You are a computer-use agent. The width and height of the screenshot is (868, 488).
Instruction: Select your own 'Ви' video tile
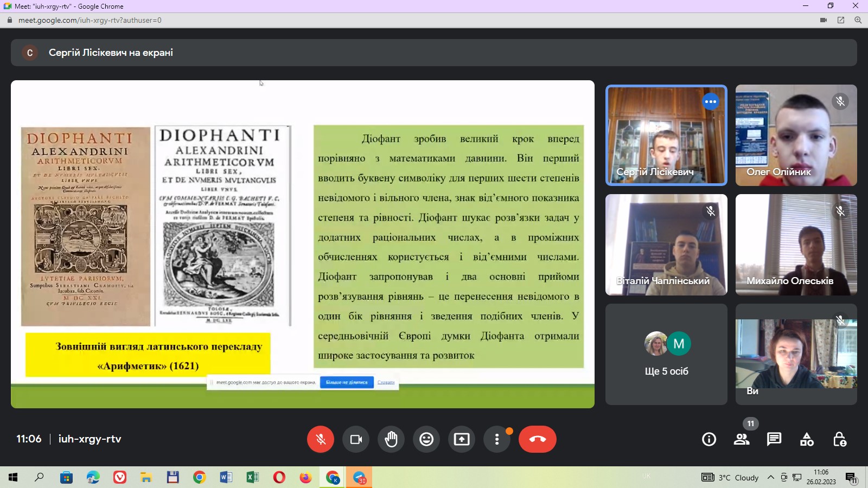[796, 354]
